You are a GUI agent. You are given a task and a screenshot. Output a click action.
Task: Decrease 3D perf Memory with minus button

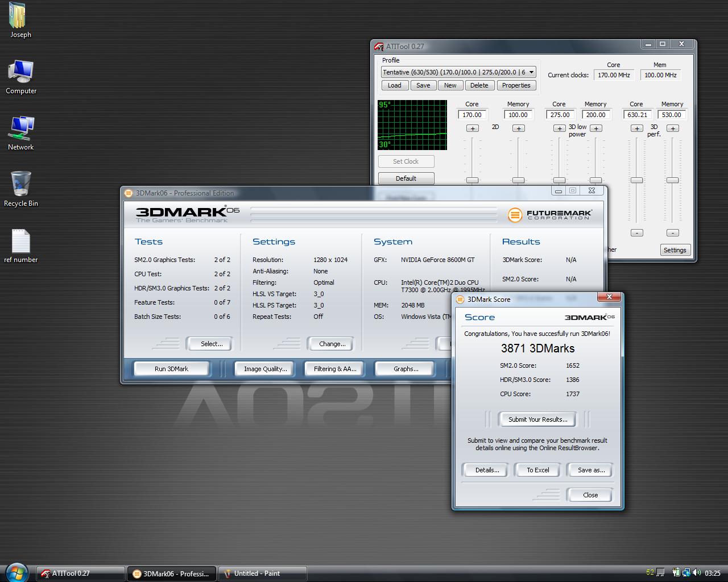[x=673, y=233]
